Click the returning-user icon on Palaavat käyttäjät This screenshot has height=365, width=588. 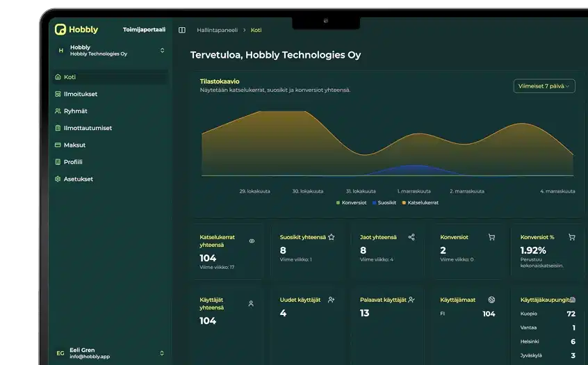[x=411, y=300]
